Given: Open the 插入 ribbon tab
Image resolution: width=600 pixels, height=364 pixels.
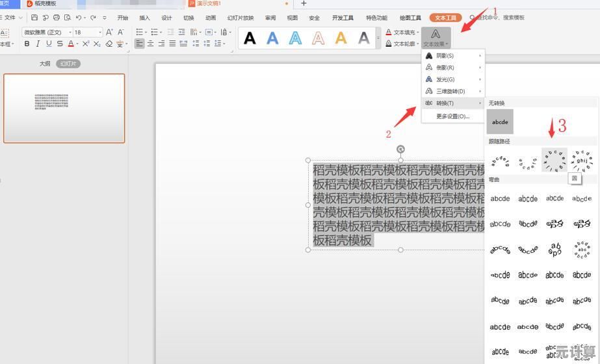Looking at the screenshot, I should click(144, 18).
